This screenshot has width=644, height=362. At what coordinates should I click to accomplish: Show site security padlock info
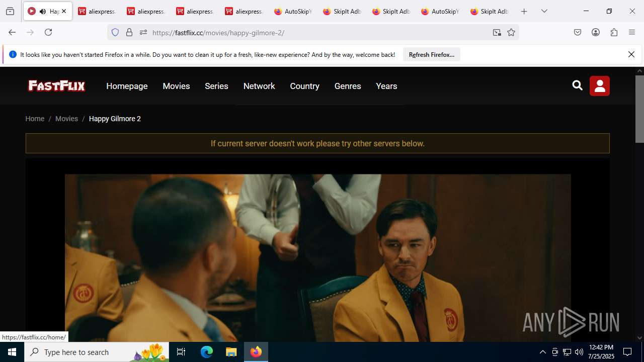(x=129, y=32)
